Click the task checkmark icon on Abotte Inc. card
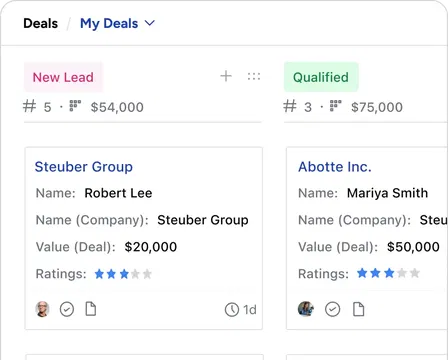Image resolution: width=448 pixels, height=360 pixels. click(x=333, y=309)
